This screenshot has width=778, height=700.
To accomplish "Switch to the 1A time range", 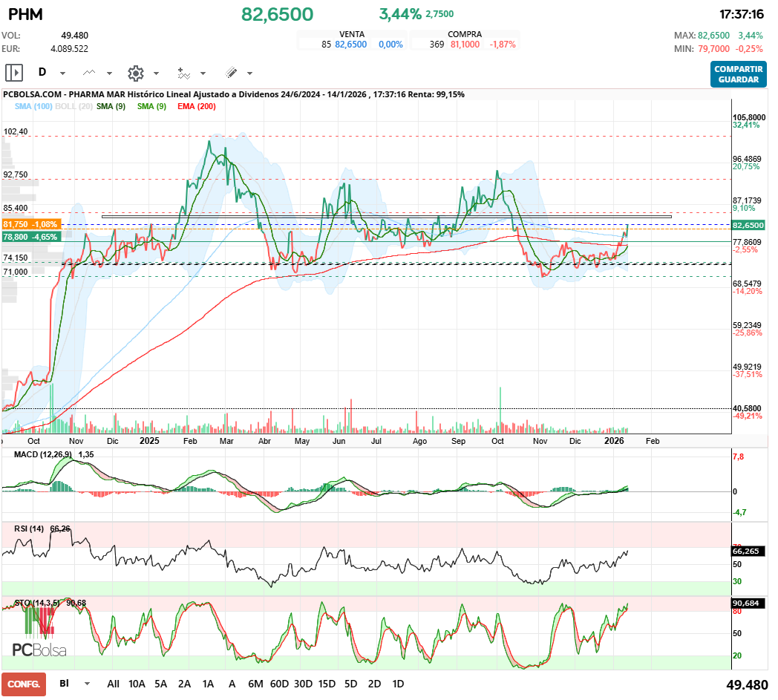I will click(x=208, y=684).
